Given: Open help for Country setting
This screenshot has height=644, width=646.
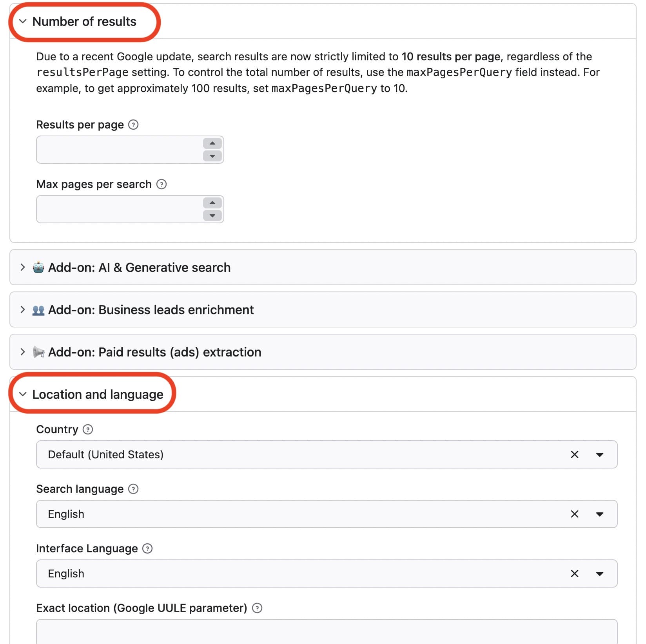Looking at the screenshot, I should coord(87,429).
